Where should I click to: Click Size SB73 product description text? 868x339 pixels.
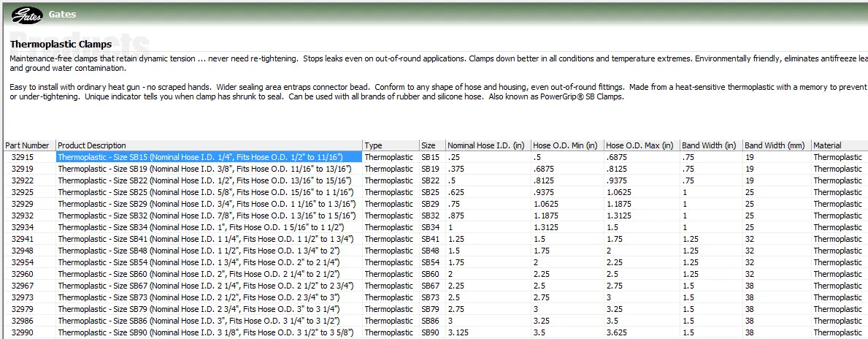click(200, 297)
